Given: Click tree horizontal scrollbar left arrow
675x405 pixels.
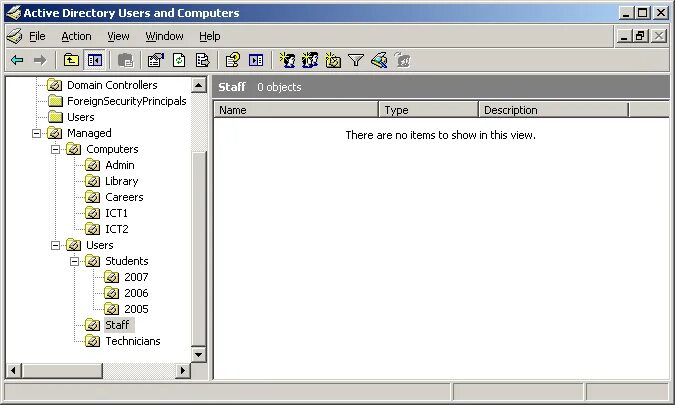Looking at the screenshot, I should click(x=14, y=370).
